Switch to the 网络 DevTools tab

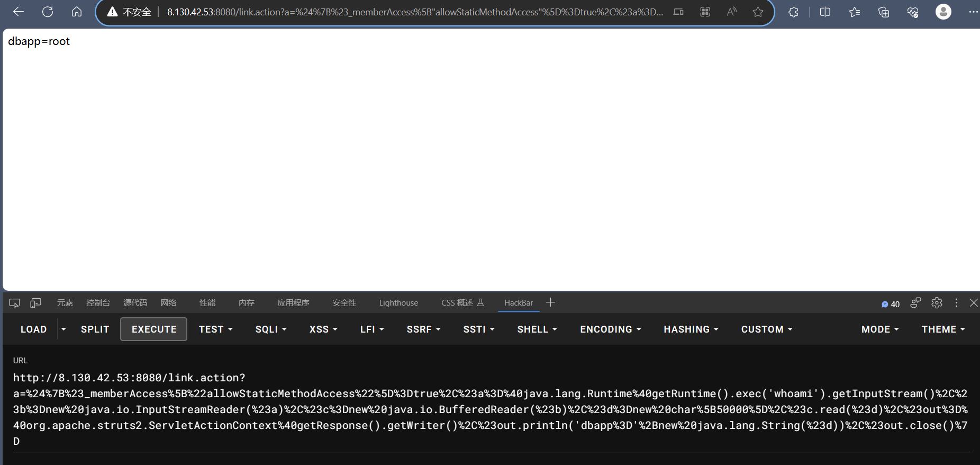coord(168,303)
